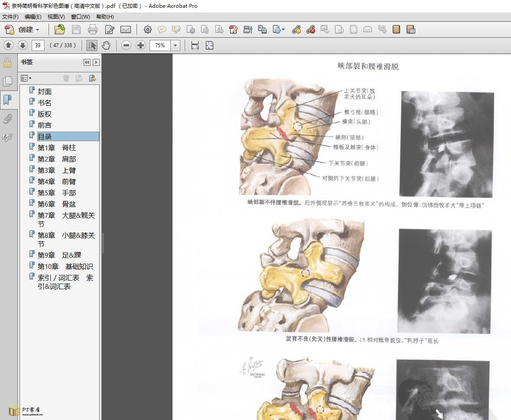This screenshot has width=511, height=420.
Task: Click the zoom in plus button
Action: tap(140, 45)
